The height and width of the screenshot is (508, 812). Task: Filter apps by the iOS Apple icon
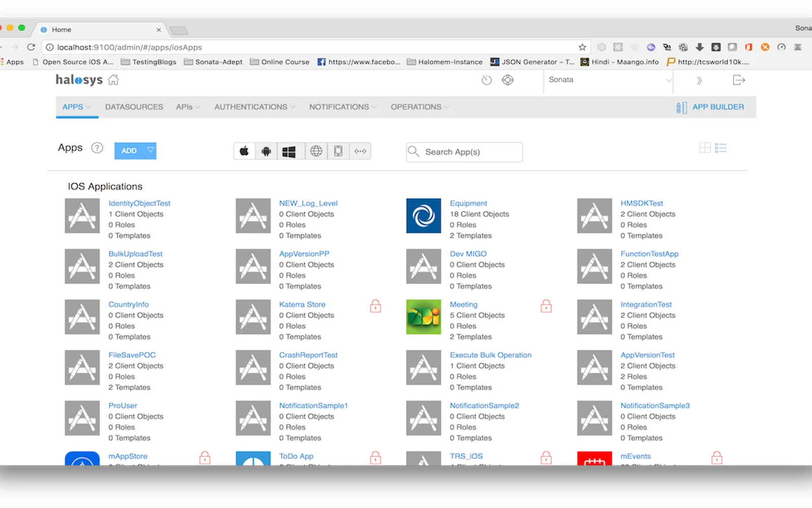pyautogui.click(x=244, y=151)
